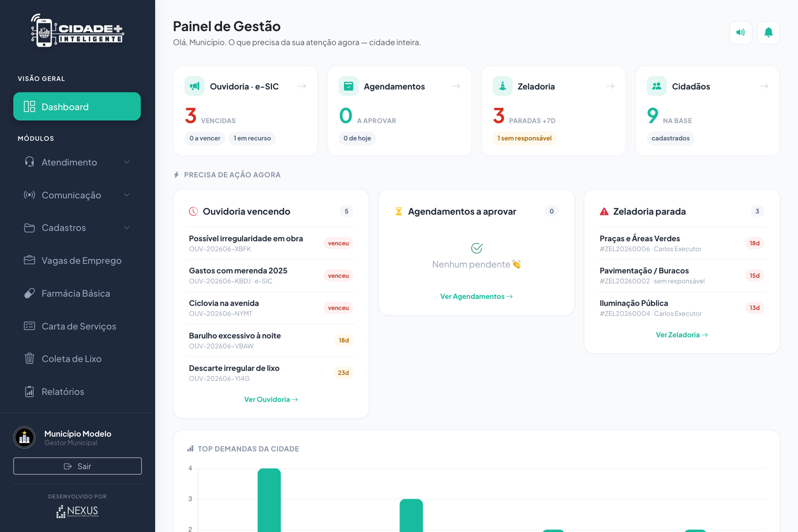Screen dimensions: 798x532
Task: Select Dashboard in the sidebar
Action: [x=77, y=106]
